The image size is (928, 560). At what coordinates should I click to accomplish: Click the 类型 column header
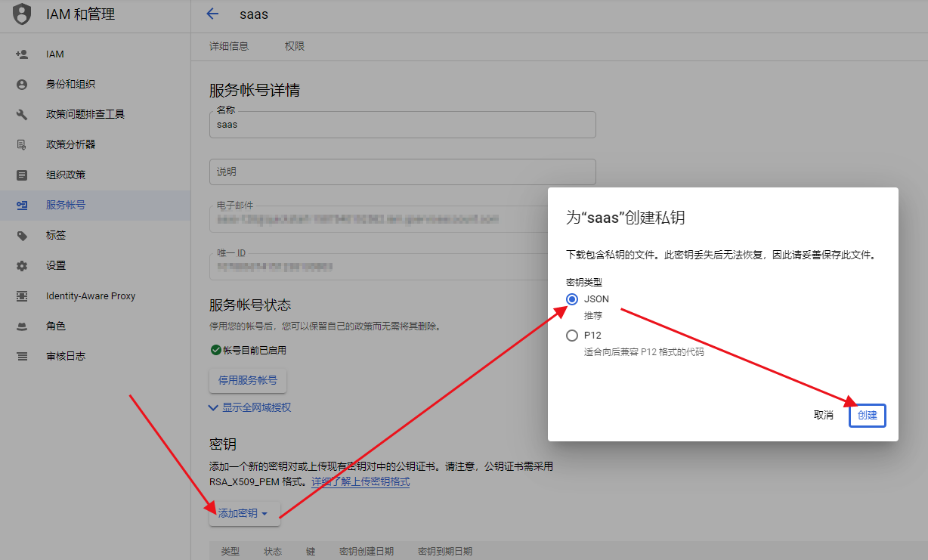(x=230, y=552)
